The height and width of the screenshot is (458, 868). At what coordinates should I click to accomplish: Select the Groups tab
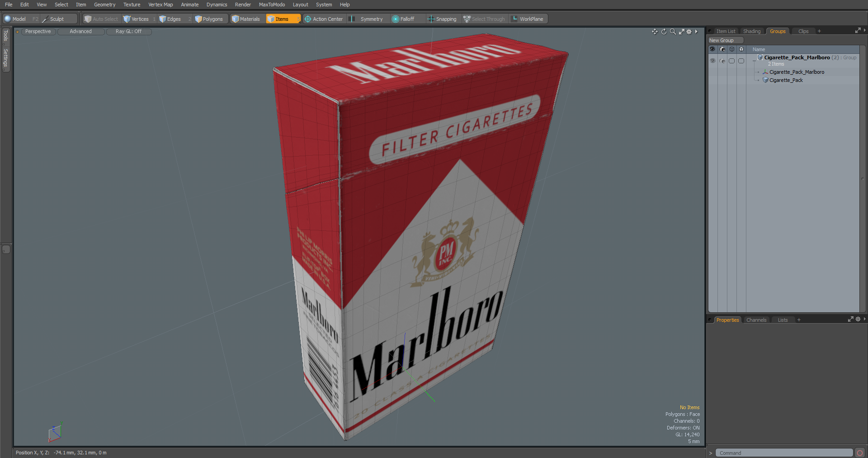(x=778, y=31)
